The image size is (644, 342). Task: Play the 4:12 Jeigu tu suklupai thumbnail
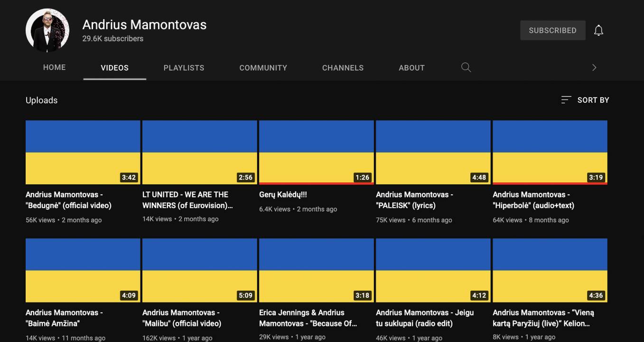[x=433, y=270]
